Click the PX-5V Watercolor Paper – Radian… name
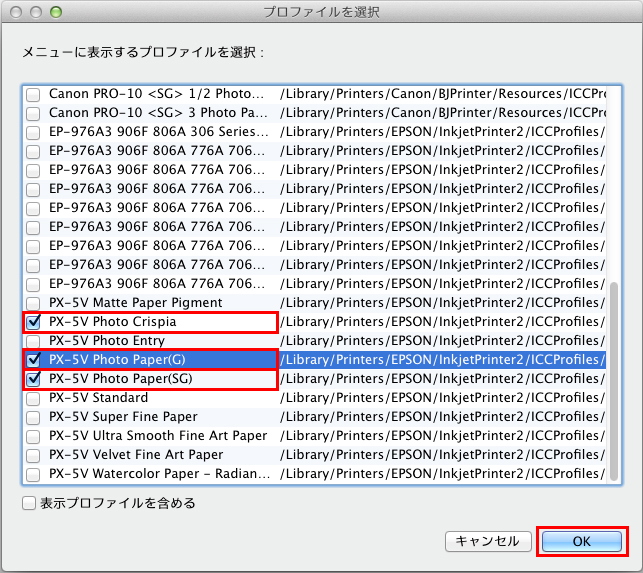 click(159, 474)
